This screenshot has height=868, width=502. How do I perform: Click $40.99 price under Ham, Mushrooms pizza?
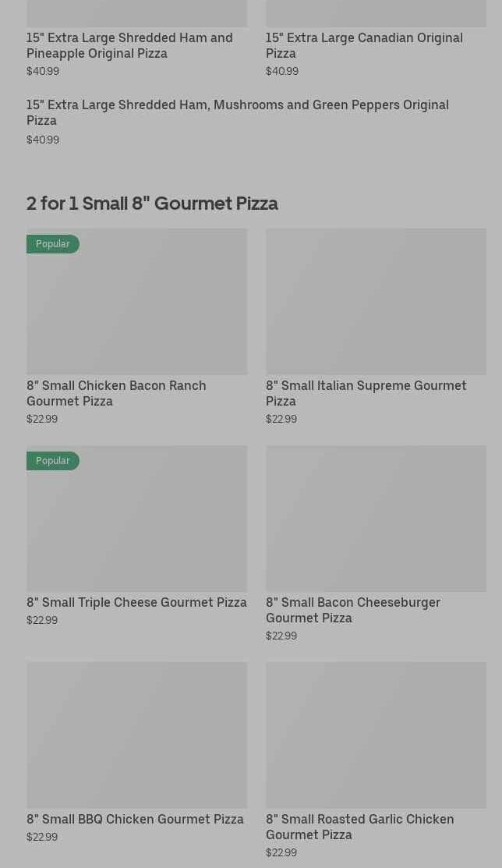[x=43, y=140]
